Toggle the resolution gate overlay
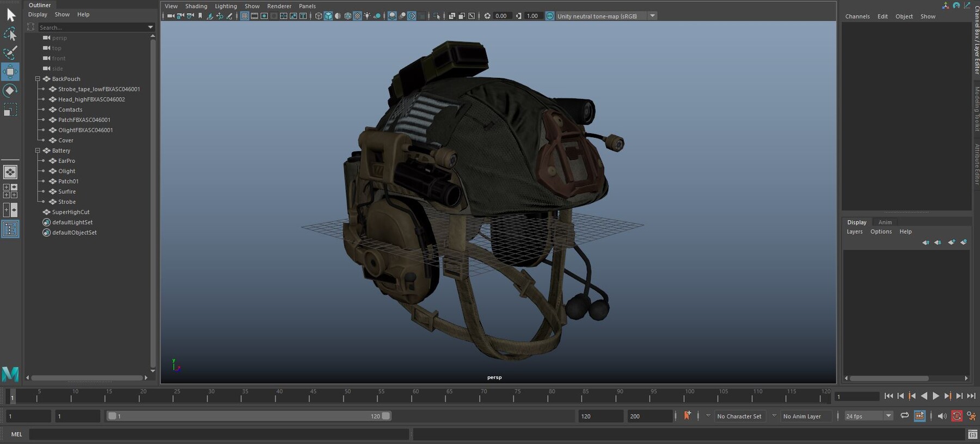 [x=264, y=16]
